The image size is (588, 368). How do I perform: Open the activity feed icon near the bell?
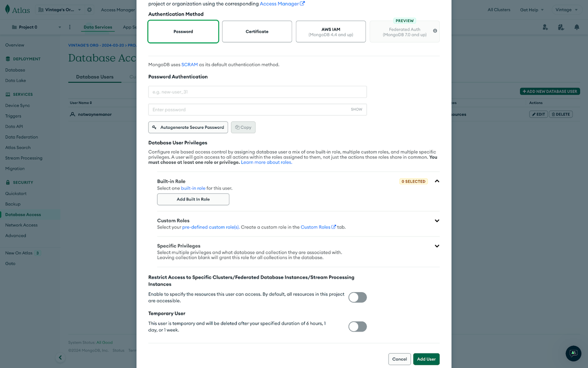561,28
